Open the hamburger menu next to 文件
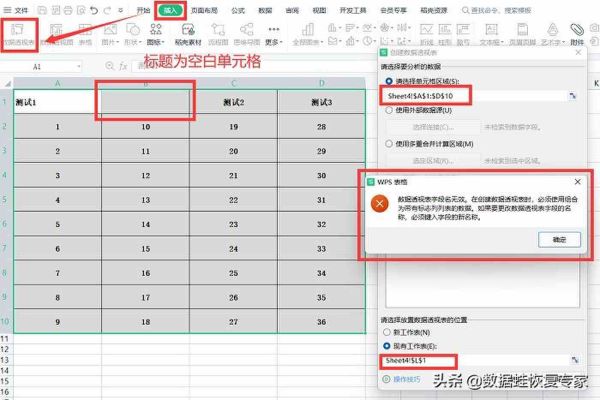The width and height of the screenshot is (600, 400). click(7, 10)
